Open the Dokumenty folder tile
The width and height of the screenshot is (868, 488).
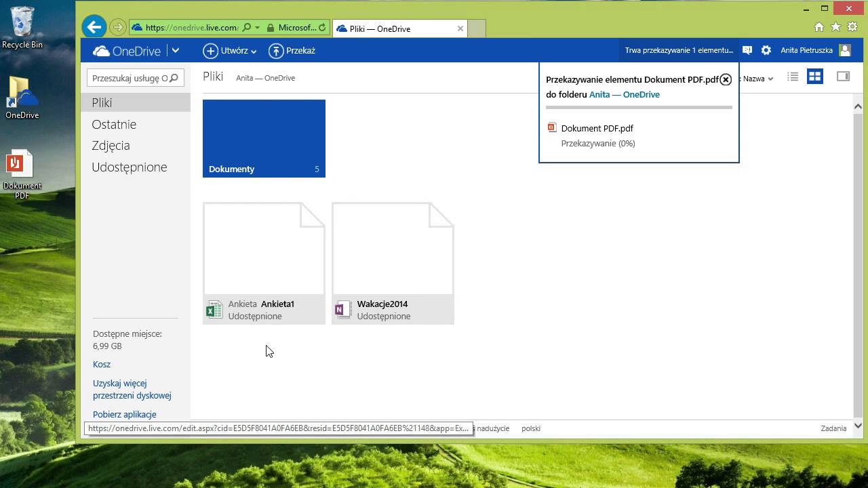coord(264,138)
